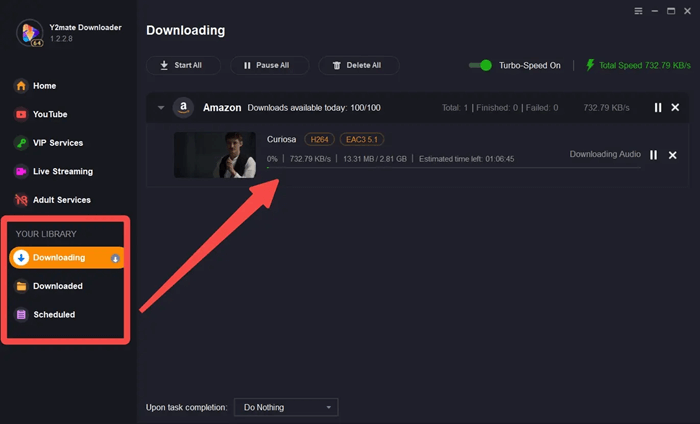Screen dimensions: 700x424
Task: Click the Curiosa title text
Action: pyautogui.click(x=281, y=139)
